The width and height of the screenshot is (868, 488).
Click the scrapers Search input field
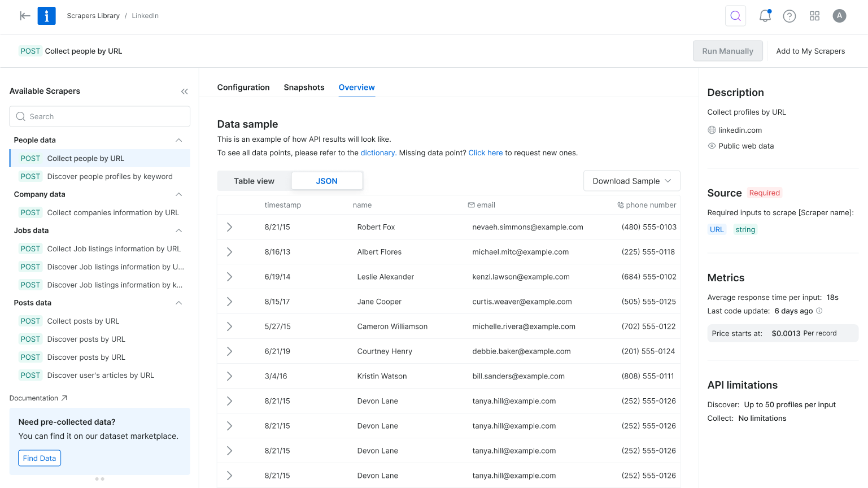[x=100, y=116]
